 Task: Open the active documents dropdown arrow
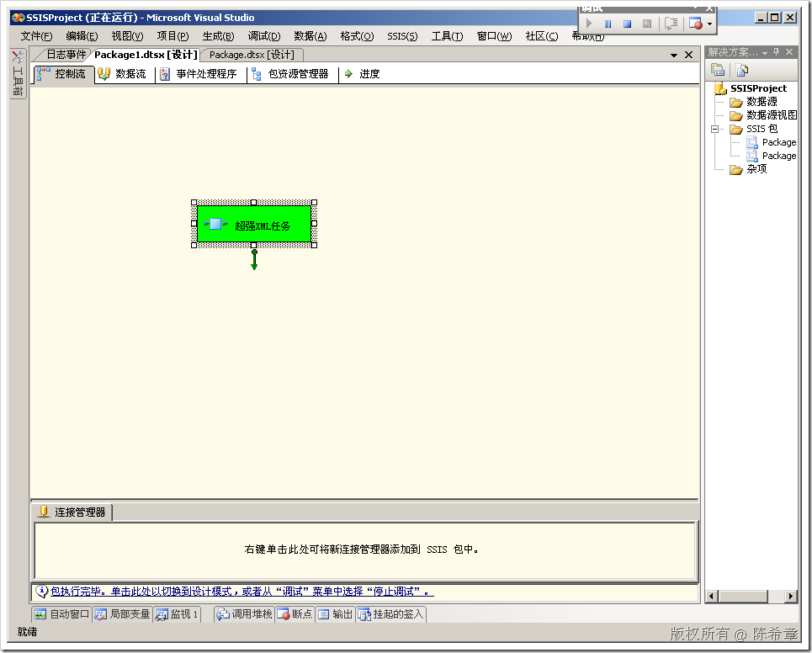click(x=674, y=55)
